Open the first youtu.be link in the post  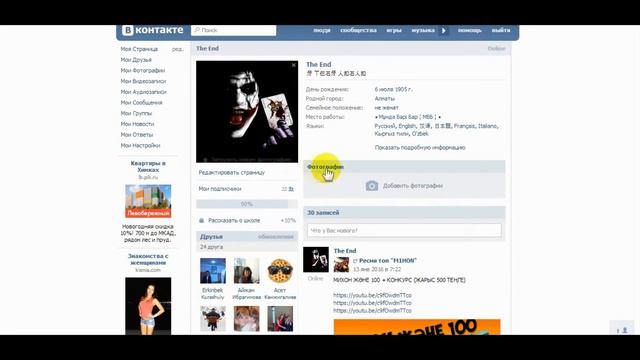(x=372, y=295)
